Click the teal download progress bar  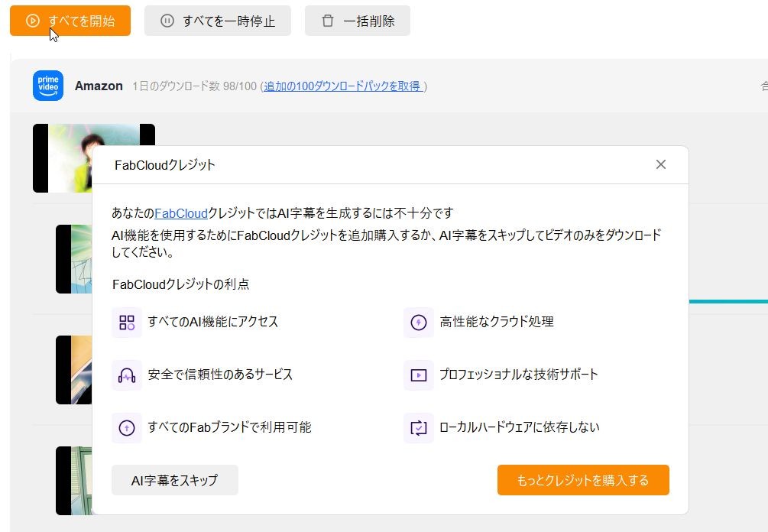click(728, 301)
